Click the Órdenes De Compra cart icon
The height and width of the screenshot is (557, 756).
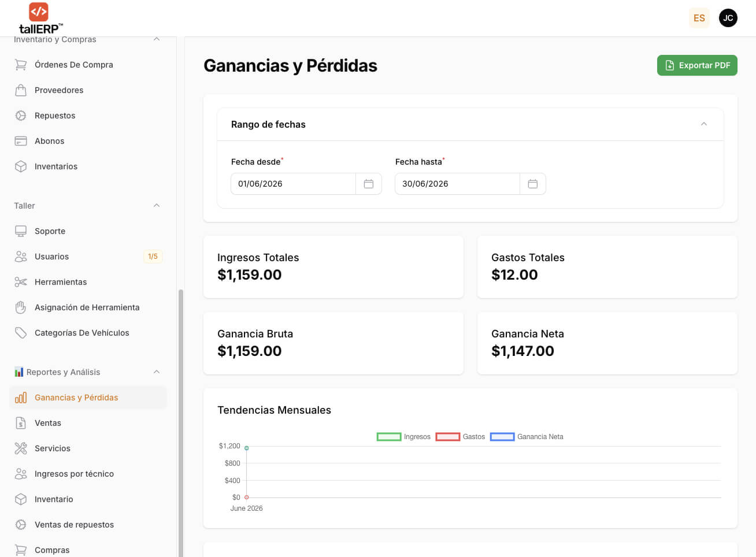21,65
